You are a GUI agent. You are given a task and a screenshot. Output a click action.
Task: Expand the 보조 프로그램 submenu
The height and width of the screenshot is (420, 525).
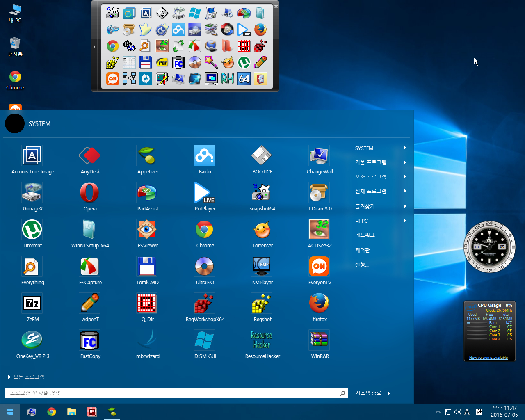tap(381, 177)
